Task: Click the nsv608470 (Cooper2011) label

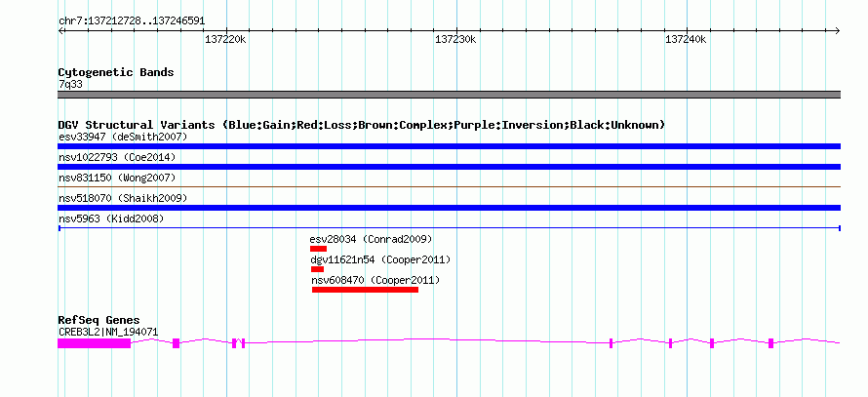Action: (375, 280)
